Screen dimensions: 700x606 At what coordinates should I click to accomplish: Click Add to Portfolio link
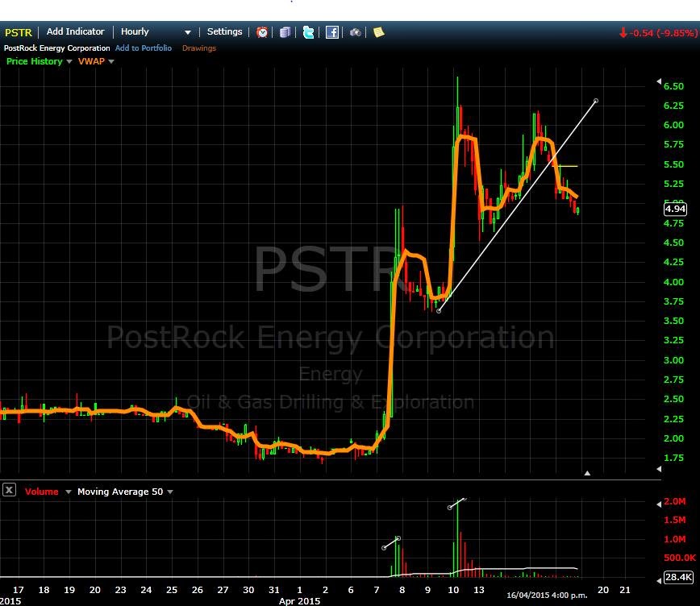coord(144,48)
